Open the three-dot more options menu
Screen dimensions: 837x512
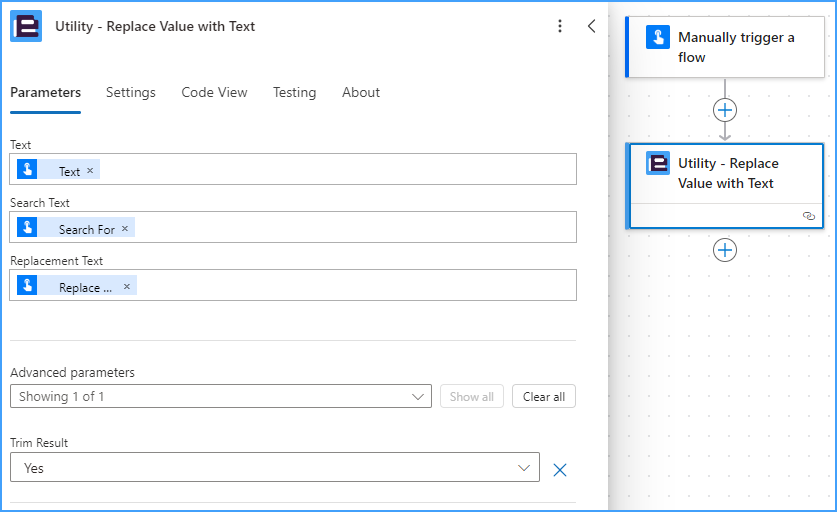[559, 26]
